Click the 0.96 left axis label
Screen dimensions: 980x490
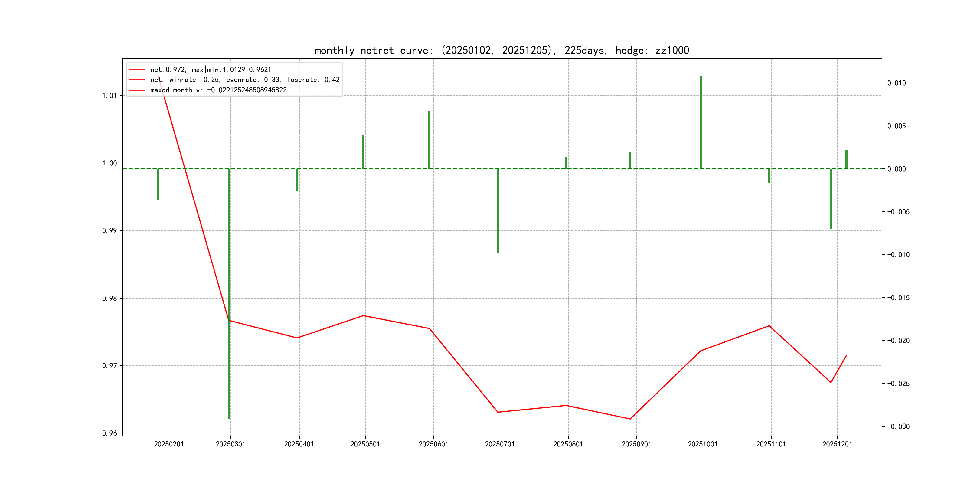coord(109,433)
